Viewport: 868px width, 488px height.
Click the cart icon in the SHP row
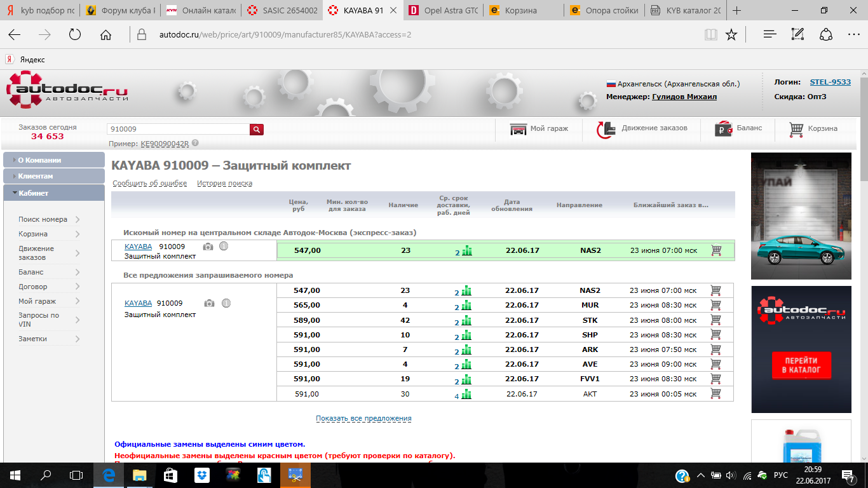click(x=716, y=335)
